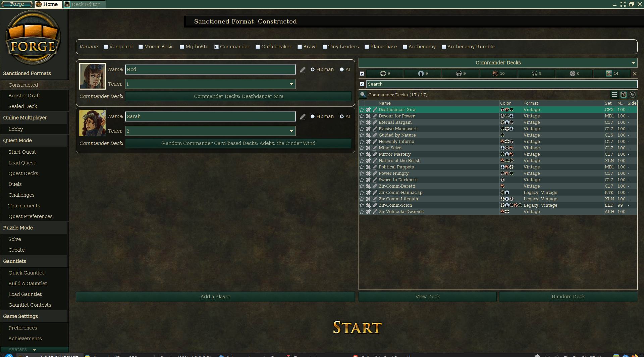This screenshot has height=357, width=644.
Task: Edit the Eternal Bargain deck pencil
Action: (x=375, y=122)
